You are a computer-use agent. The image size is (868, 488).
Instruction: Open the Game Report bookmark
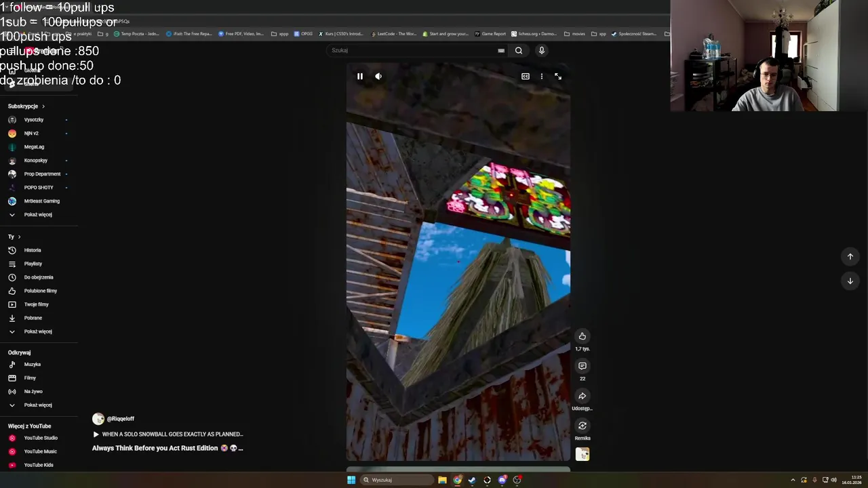click(490, 34)
